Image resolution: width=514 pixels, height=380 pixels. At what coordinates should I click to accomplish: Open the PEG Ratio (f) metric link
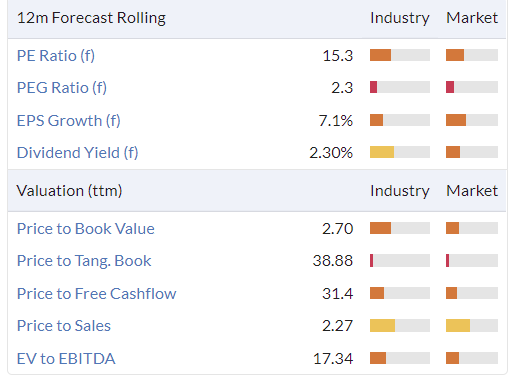click(62, 88)
